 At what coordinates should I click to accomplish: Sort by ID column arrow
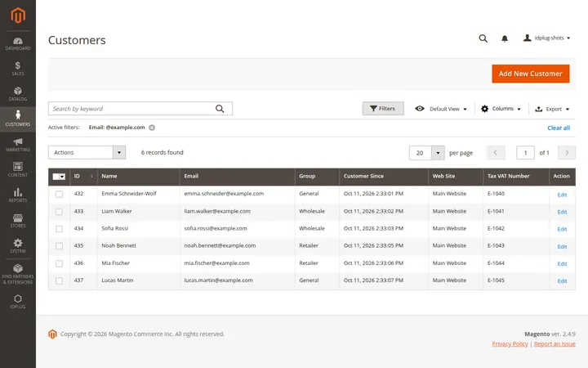pos(91,176)
